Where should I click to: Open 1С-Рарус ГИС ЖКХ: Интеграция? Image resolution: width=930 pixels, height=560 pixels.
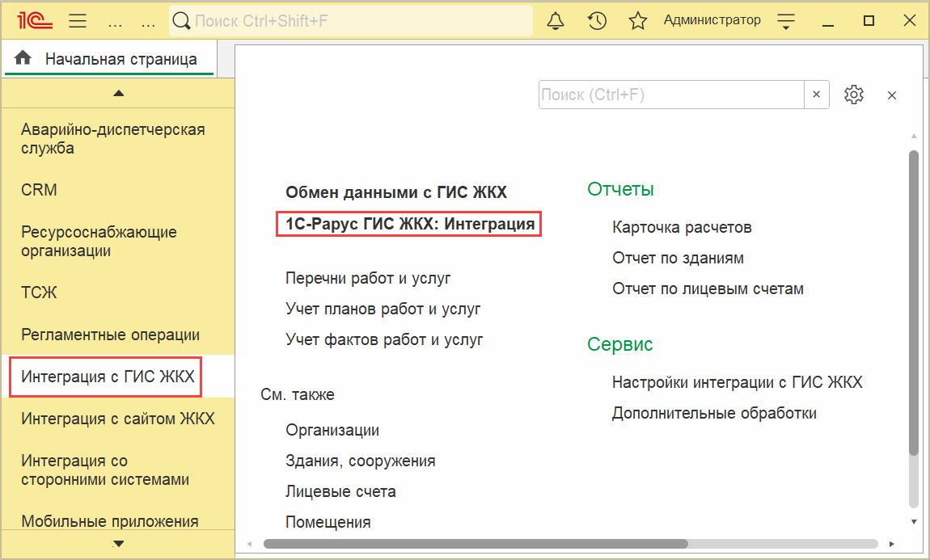click(410, 224)
